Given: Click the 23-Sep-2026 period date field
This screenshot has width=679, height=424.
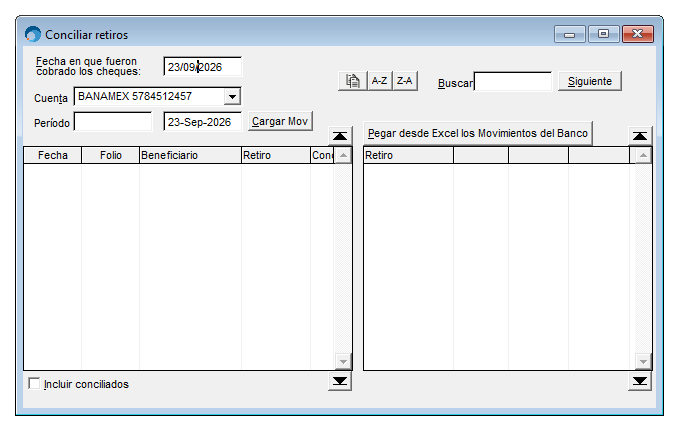Looking at the screenshot, I should click(203, 122).
